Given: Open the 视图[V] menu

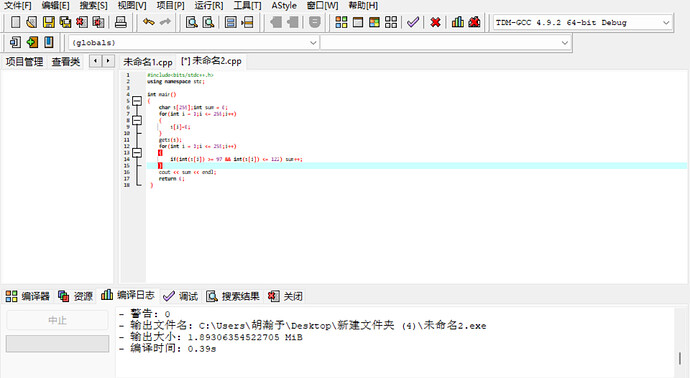Looking at the screenshot, I should click(x=132, y=6).
